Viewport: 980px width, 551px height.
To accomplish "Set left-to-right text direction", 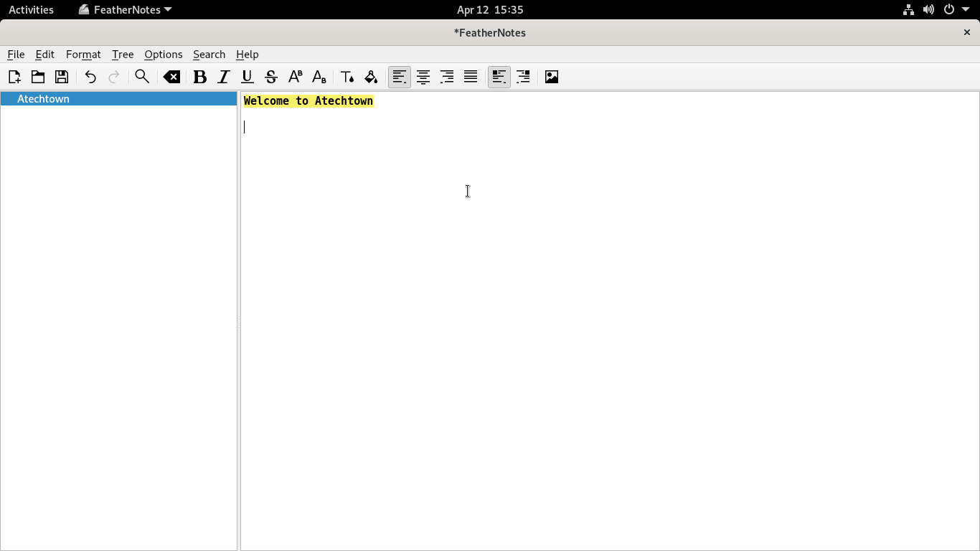I will 499,77.
